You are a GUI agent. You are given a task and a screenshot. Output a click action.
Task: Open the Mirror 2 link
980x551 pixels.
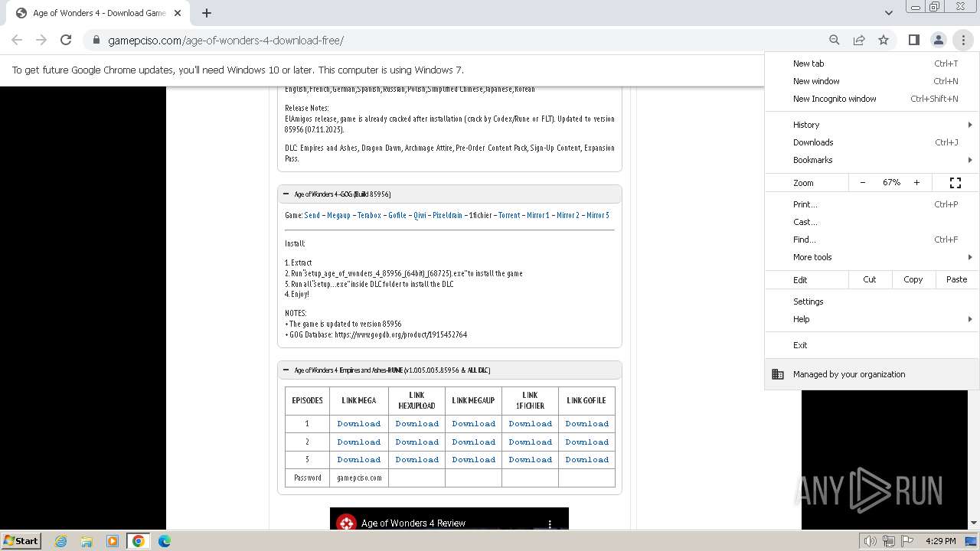[568, 215]
